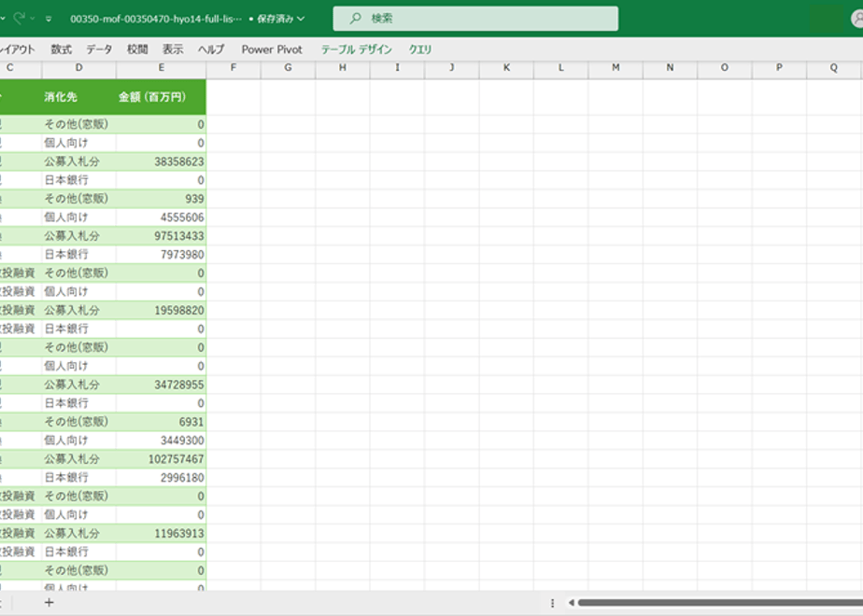863x616 pixels.
Task: Switch to the データ ribbon tab
Action: [x=99, y=49]
